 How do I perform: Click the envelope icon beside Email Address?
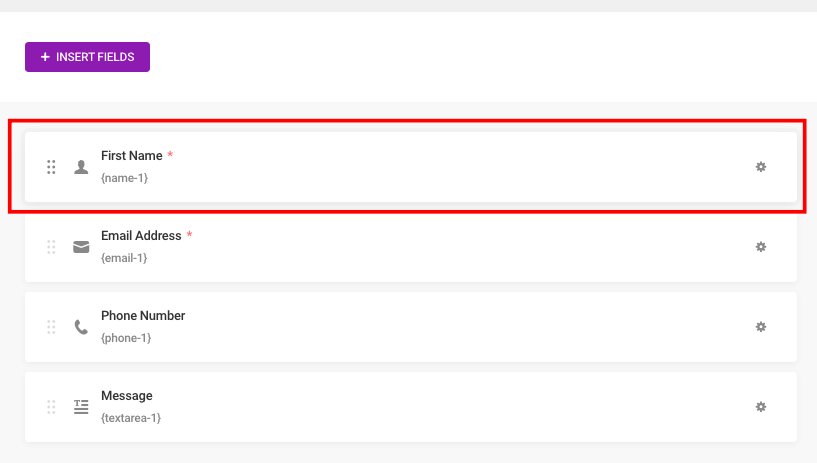[81, 247]
